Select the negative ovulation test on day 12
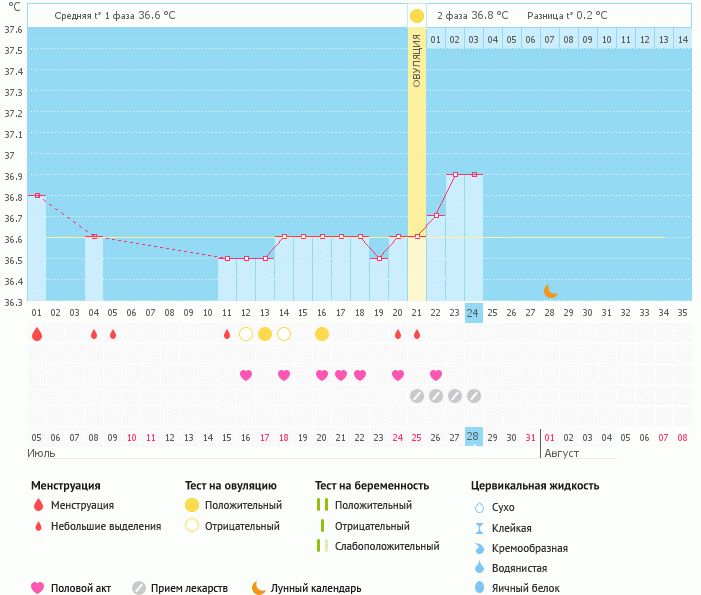 [245, 334]
